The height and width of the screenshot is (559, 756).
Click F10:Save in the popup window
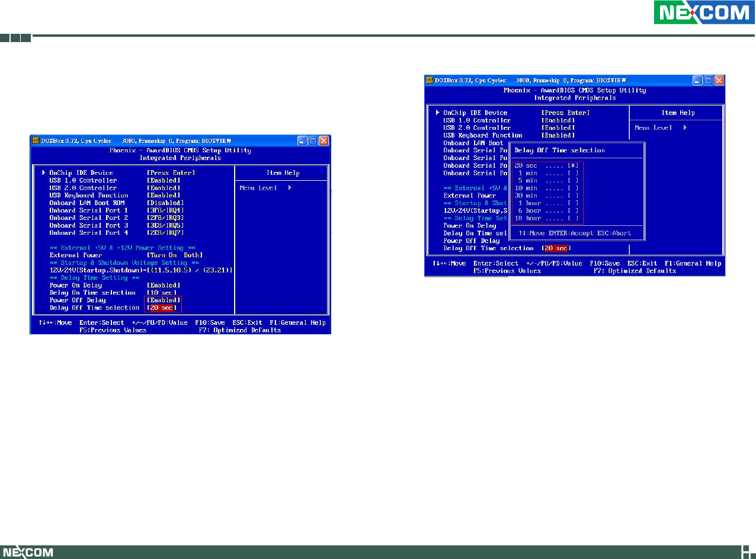(604, 263)
